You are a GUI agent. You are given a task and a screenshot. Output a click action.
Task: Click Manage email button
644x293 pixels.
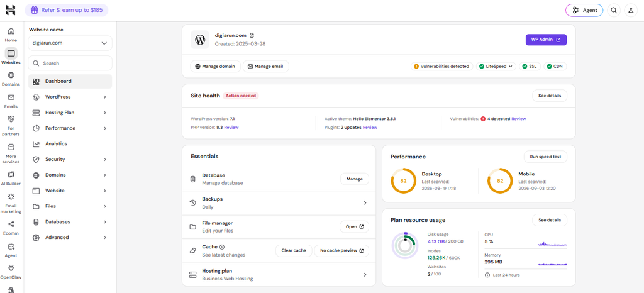coord(266,66)
